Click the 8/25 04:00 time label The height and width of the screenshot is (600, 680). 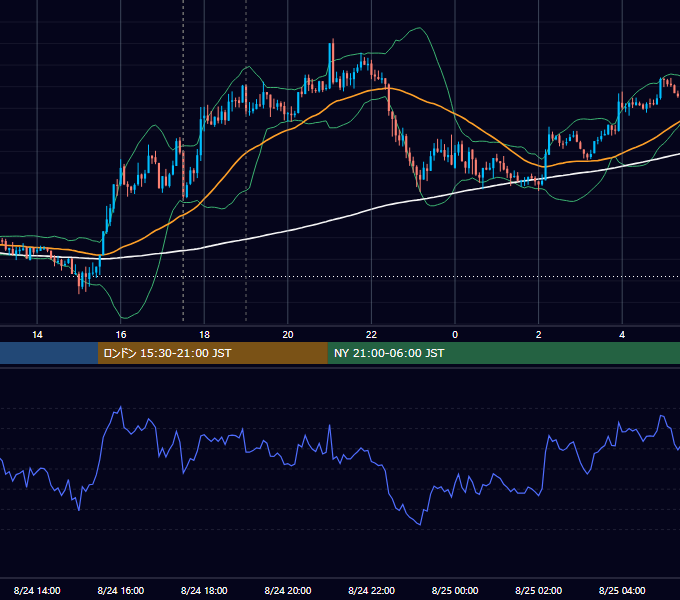622,590
